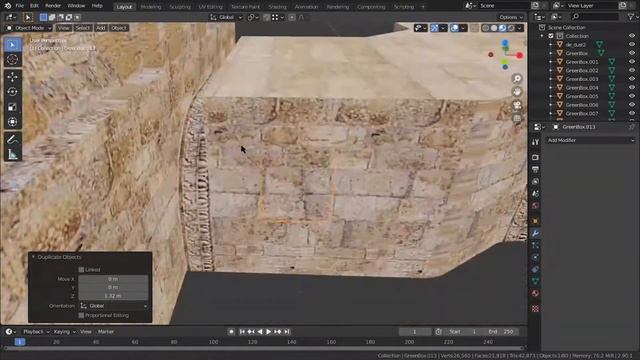Open the Tool properties tab
The image size is (640, 360).
click(536, 142)
